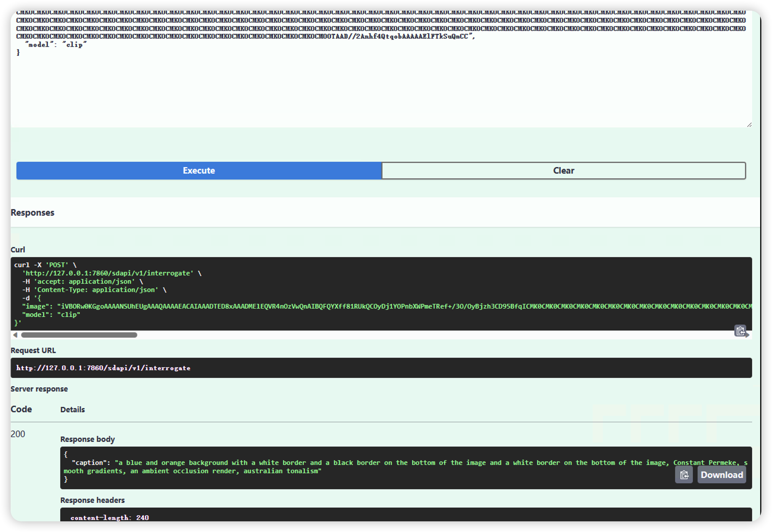Click the Responses section heading
This screenshot has height=532, width=772.
click(33, 213)
